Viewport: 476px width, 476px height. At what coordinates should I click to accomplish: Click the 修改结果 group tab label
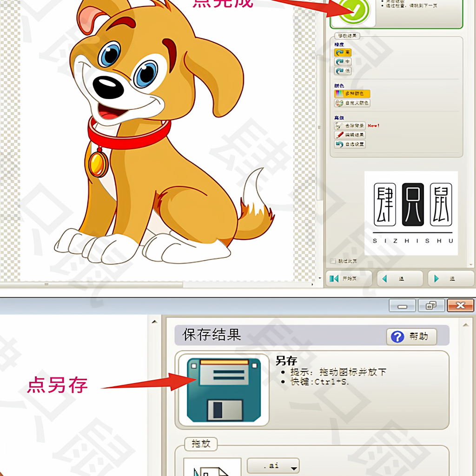347,36
